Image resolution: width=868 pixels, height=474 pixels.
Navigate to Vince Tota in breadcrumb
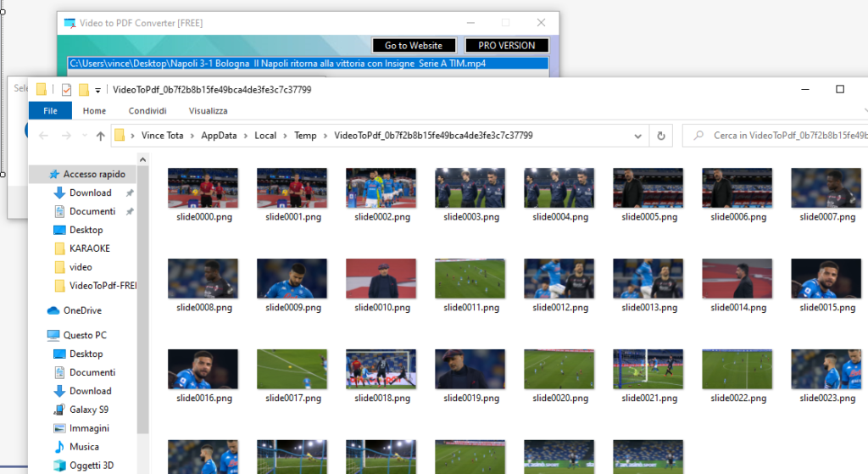click(x=162, y=136)
